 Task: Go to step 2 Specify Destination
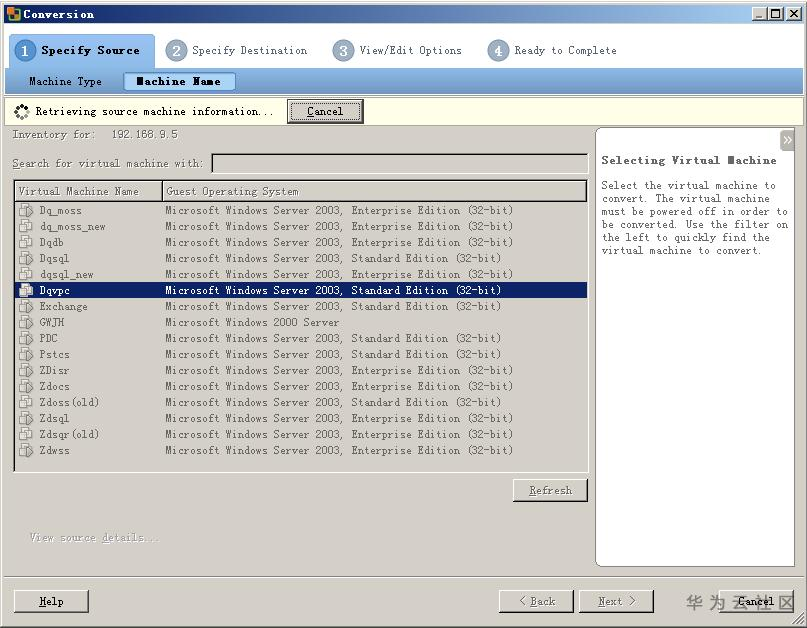pyautogui.click(x=237, y=50)
